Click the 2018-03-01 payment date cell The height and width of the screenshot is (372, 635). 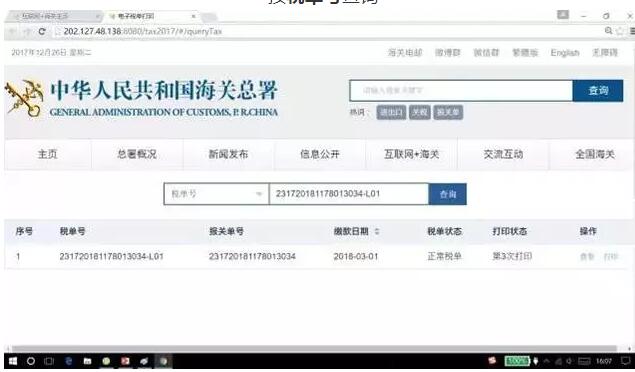point(356,257)
